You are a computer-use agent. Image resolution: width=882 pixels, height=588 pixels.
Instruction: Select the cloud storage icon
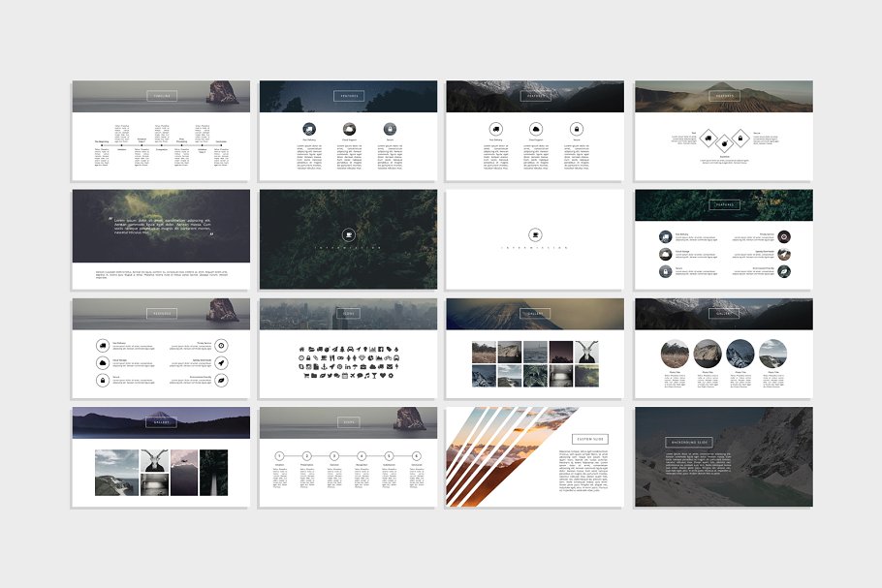coord(103,362)
